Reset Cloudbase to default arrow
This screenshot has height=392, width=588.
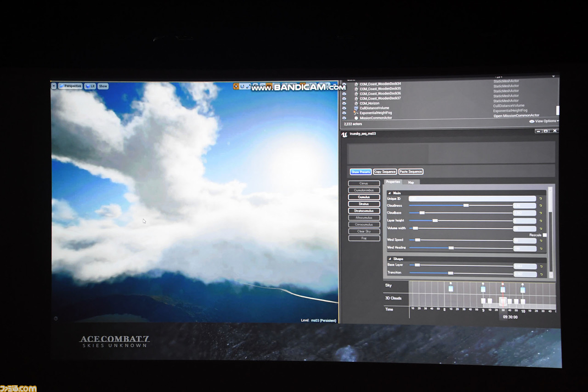click(541, 213)
